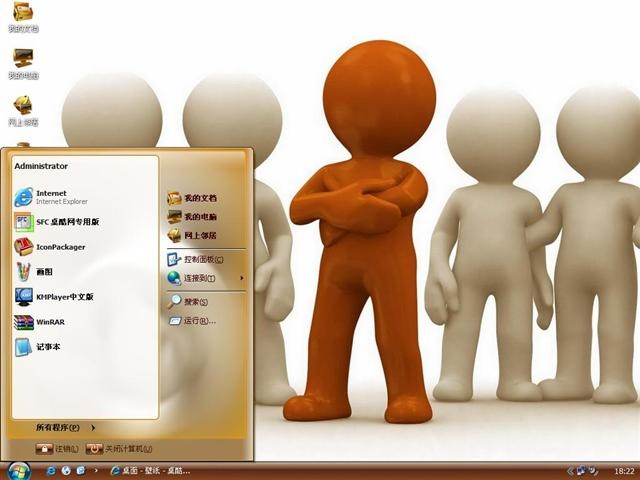Launch 画图 (Paint) from the Start menu
This screenshot has height=480, width=640.
pyautogui.click(x=44, y=272)
